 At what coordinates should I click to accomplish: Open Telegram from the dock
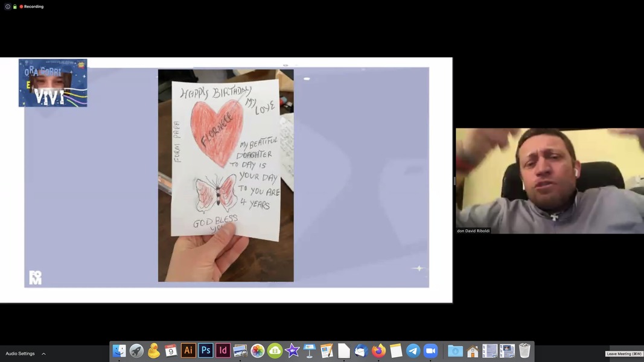(x=413, y=351)
